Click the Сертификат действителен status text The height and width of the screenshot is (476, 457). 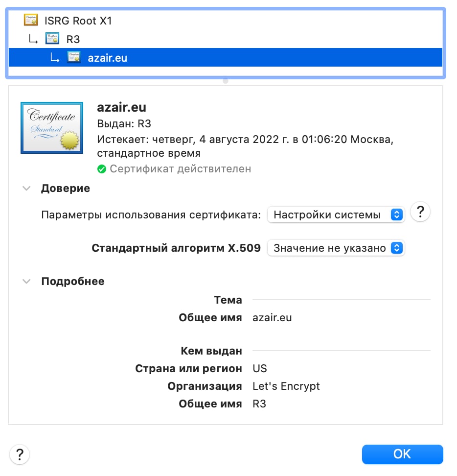click(x=180, y=169)
